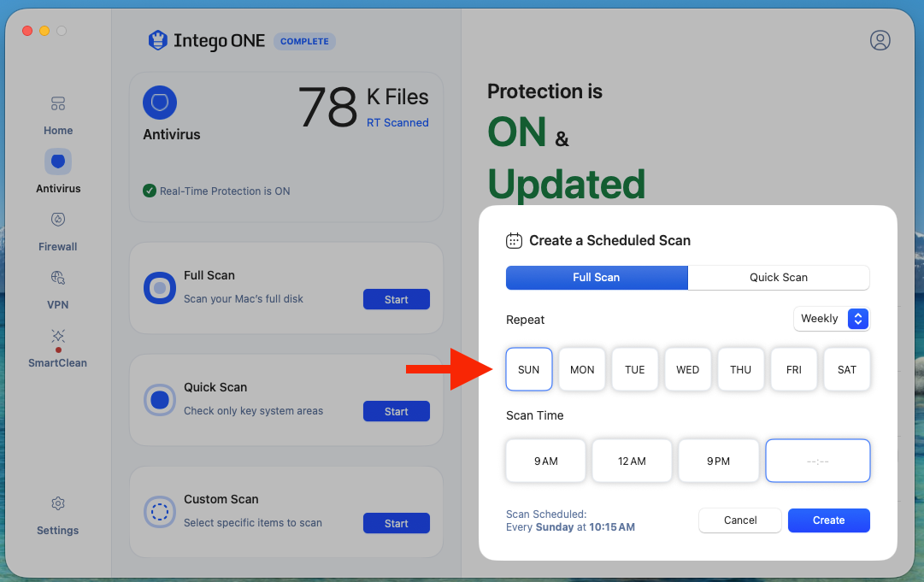Click the 'Create a Scheduled Scan' heading
Viewport: 924px width, 582px height.
tap(610, 240)
